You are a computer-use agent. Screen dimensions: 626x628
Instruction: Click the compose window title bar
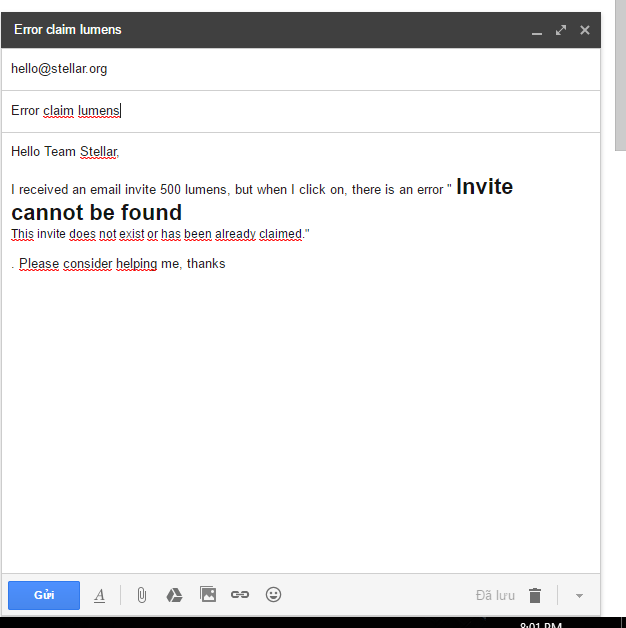tap(250, 30)
